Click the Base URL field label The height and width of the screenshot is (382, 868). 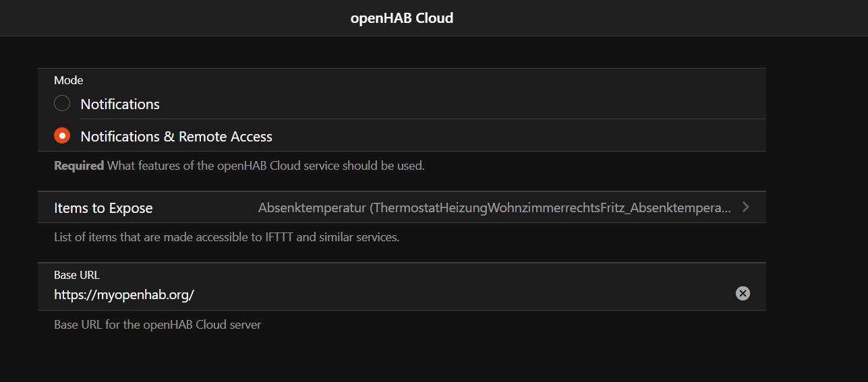[77, 275]
